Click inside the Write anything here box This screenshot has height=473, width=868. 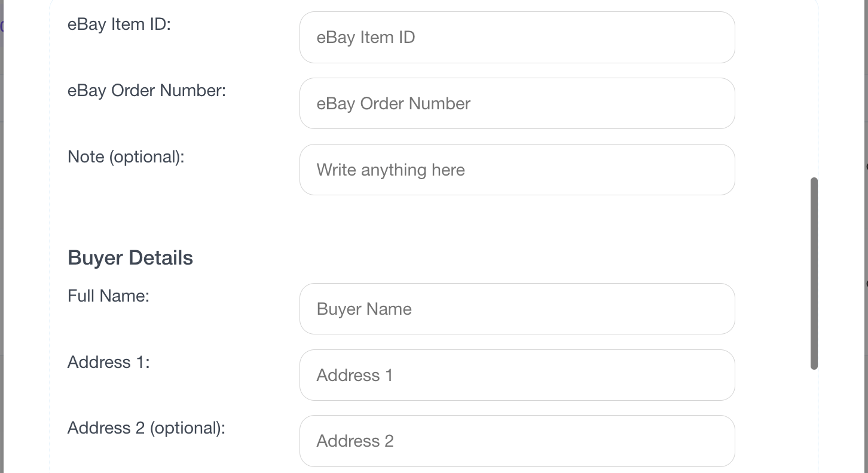click(x=517, y=170)
